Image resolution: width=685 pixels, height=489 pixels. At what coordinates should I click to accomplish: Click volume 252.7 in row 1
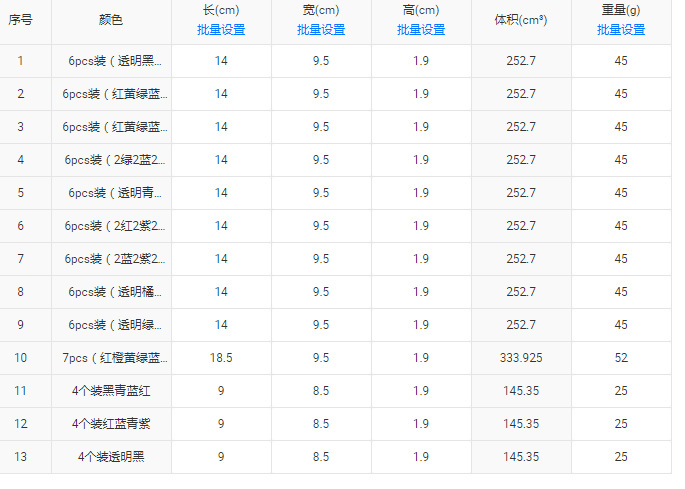tap(521, 61)
